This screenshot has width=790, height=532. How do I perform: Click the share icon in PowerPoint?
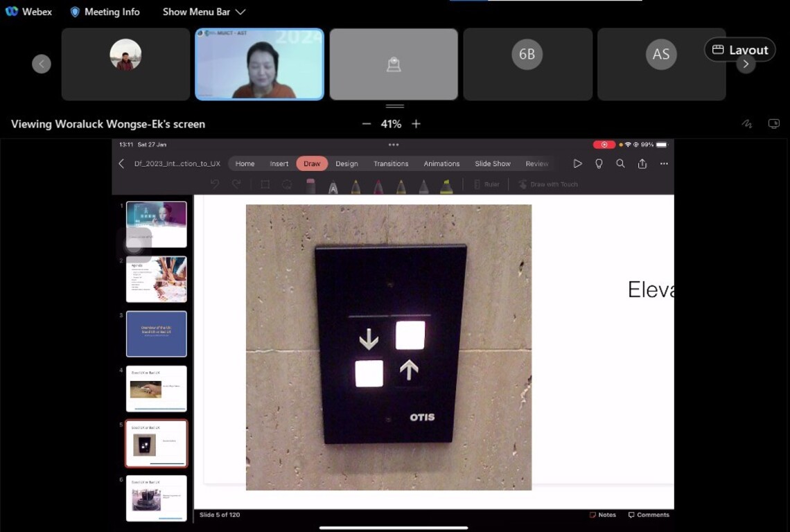click(642, 163)
